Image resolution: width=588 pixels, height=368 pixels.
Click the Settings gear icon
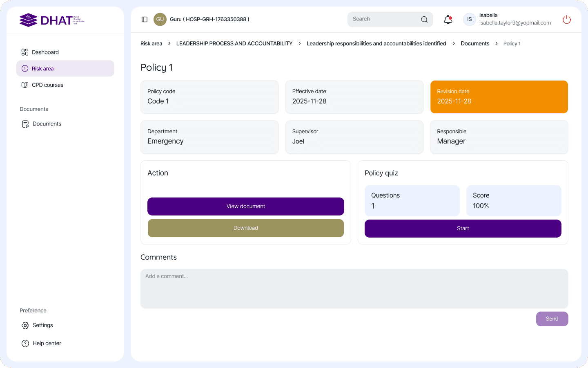point(25,325)
